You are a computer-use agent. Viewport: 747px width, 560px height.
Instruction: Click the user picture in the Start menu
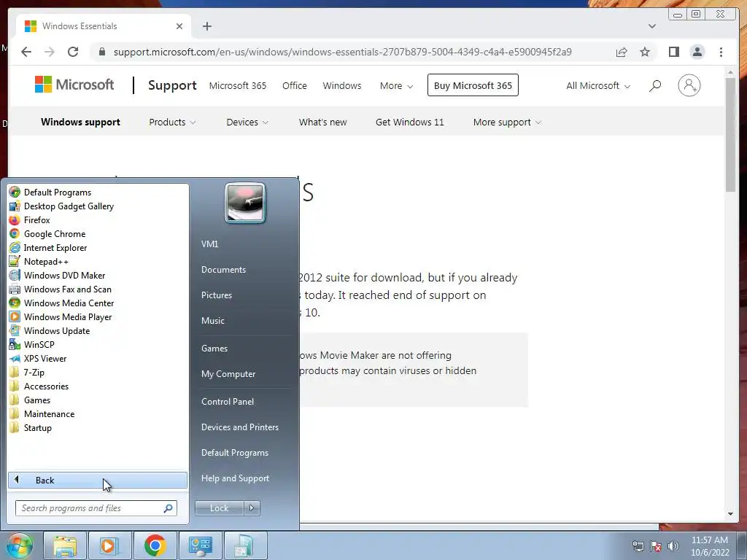[x=245, y=203]
